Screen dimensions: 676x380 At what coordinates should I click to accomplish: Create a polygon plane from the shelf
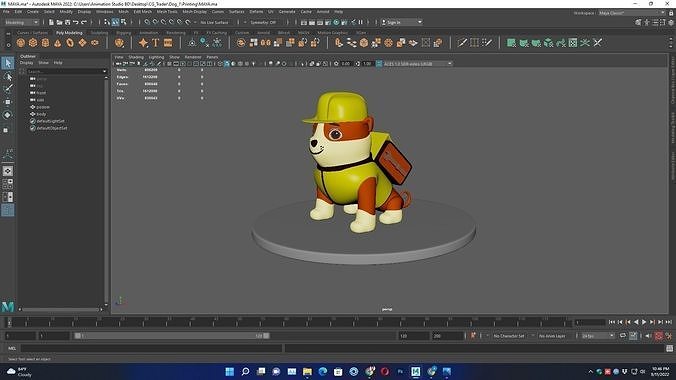[x=82, y=43]
